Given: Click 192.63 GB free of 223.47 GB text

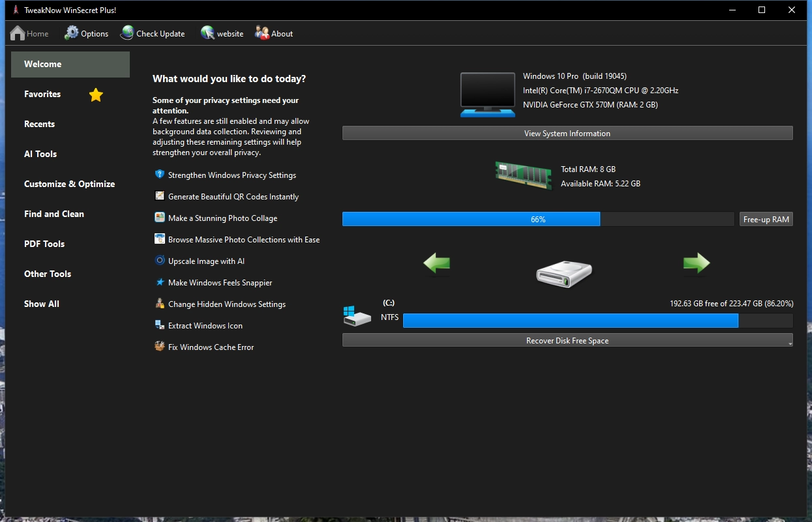Looking at the screenshot, I should 732,304.
